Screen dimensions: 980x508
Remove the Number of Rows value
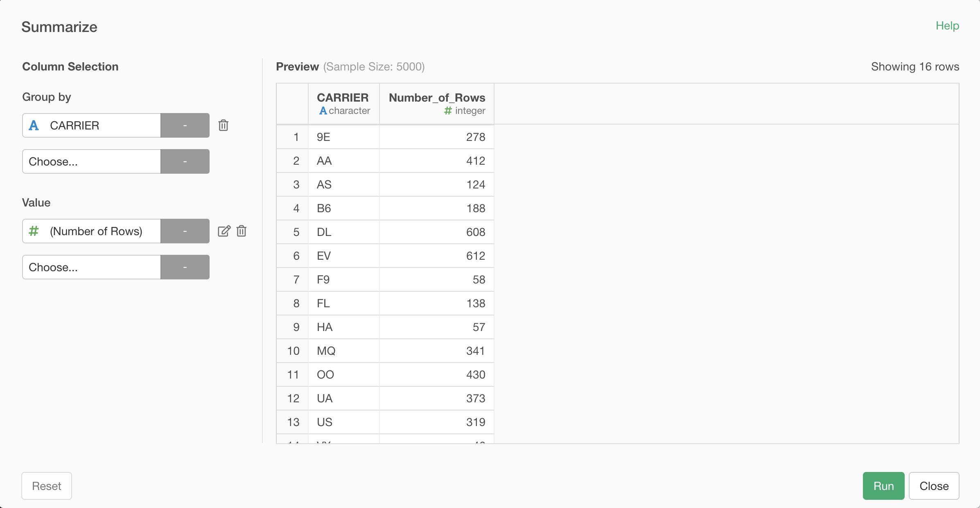(242, 231)
